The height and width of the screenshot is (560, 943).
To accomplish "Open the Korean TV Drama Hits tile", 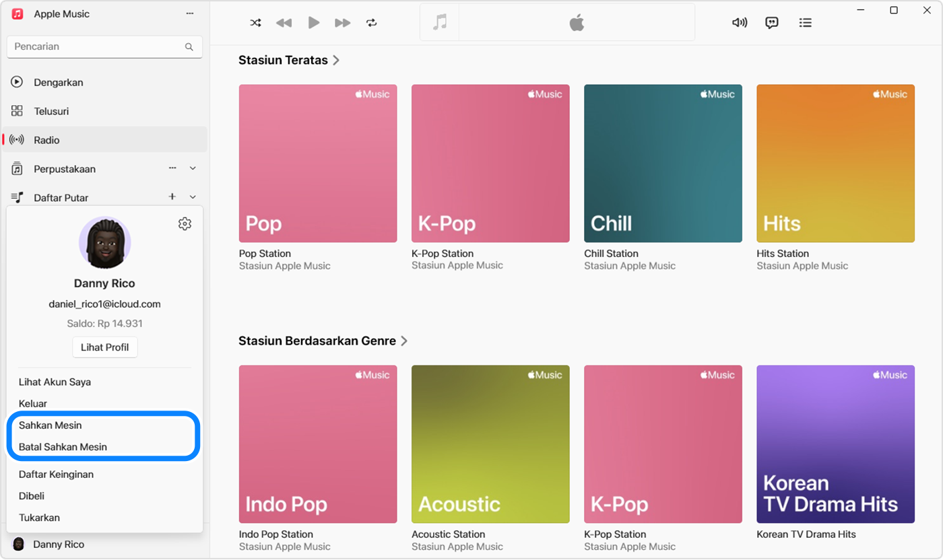I will coord(835,444).
